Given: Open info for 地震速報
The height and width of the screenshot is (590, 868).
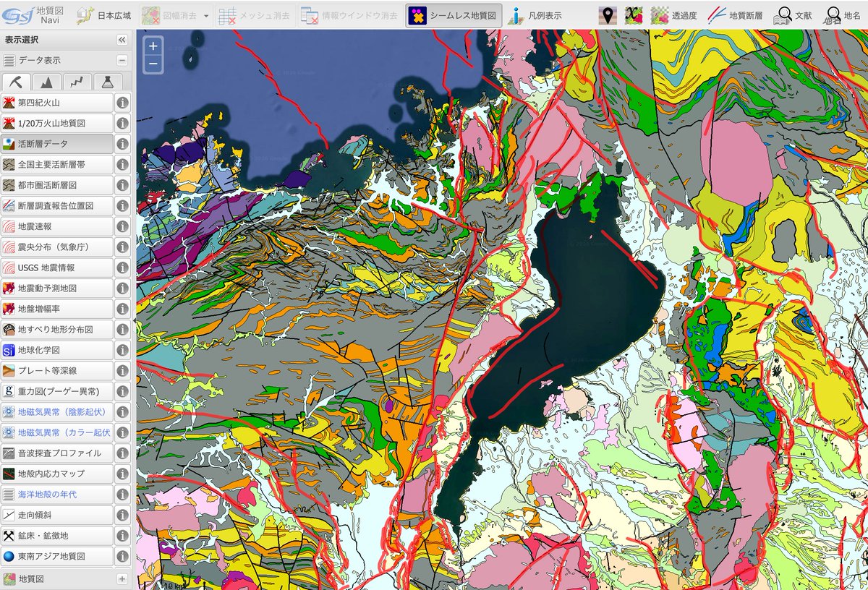Looking at the screenshot, I should point(123,226).
